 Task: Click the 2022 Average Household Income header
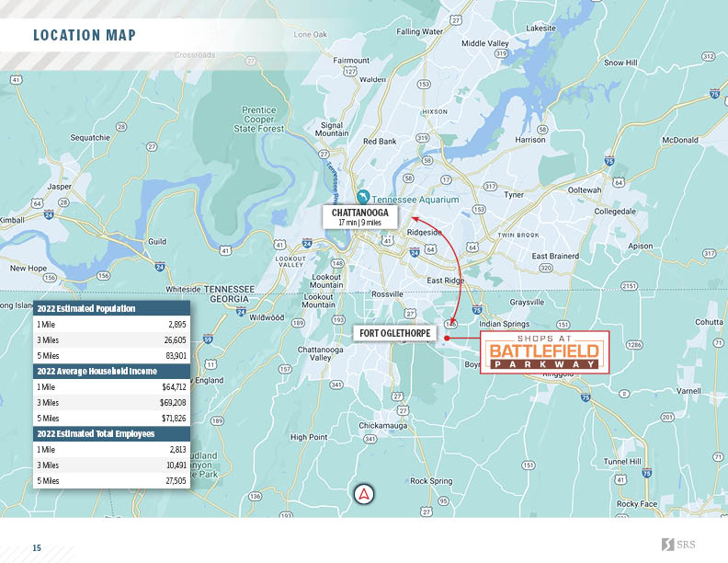[111, 371]
